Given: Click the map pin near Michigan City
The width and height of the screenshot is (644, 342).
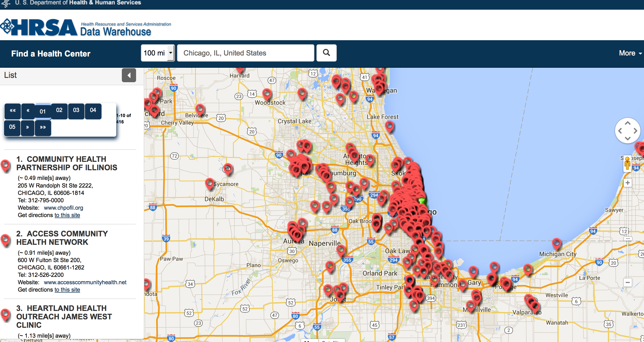Looking at the screenshot, I should click(x=557, y=244).
